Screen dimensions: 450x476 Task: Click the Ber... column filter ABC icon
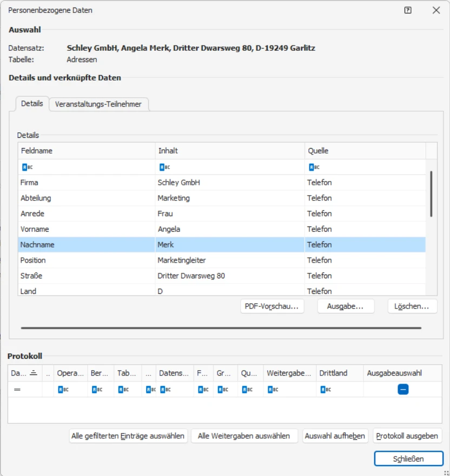(x=97, y=390)
